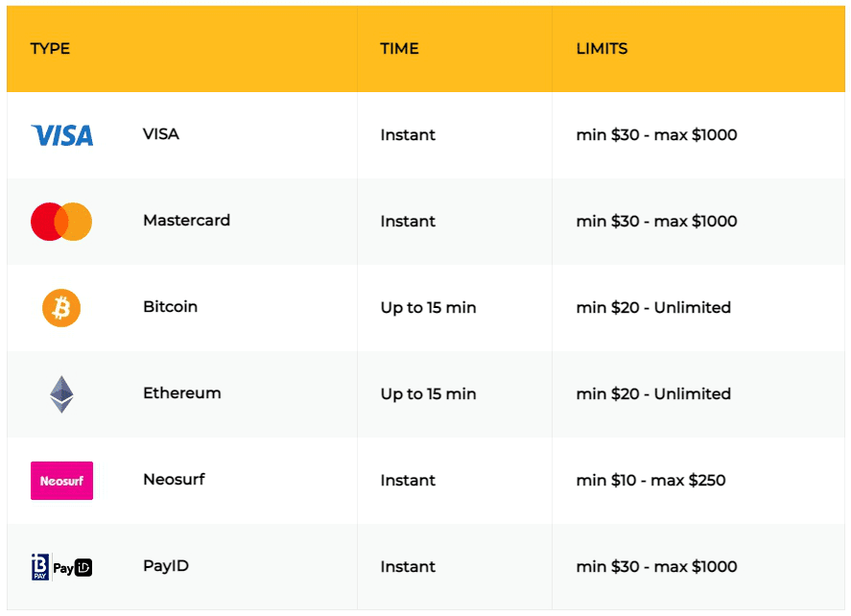Click the Ethereum diamond icon
Image resolution: width=851 pixels, height=616 pixels.
coord(61,394)
